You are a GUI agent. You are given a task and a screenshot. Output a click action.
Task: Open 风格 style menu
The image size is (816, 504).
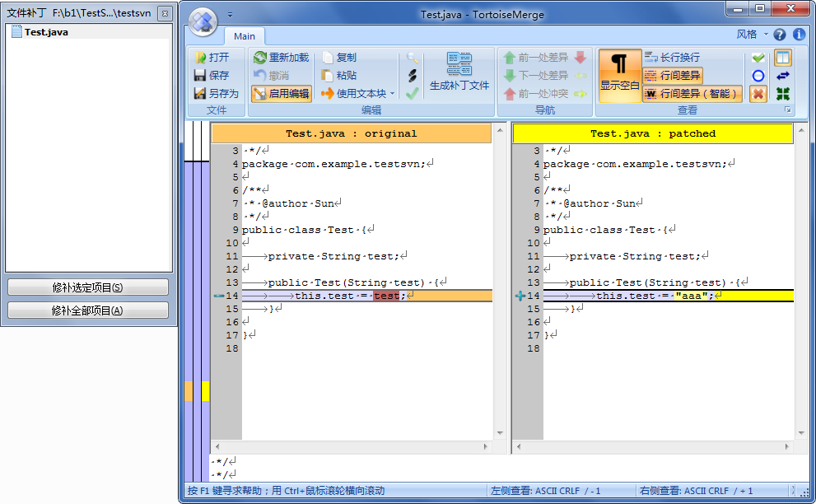click(752, 35)
